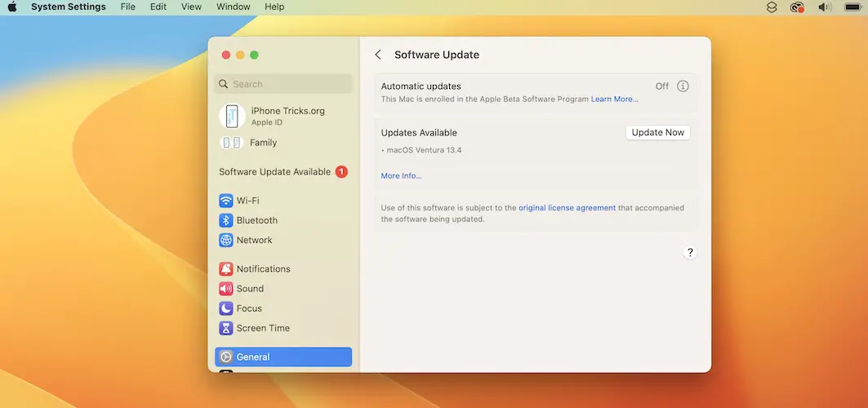Select the Network globe icon
Screen dimensions: 868x408
(x=226, y=240)
